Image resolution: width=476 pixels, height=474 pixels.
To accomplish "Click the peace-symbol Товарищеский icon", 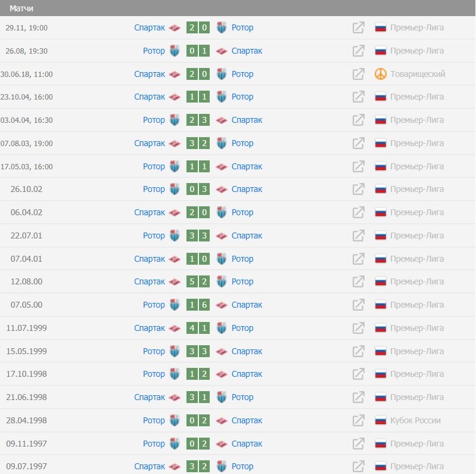I will 380,74.
